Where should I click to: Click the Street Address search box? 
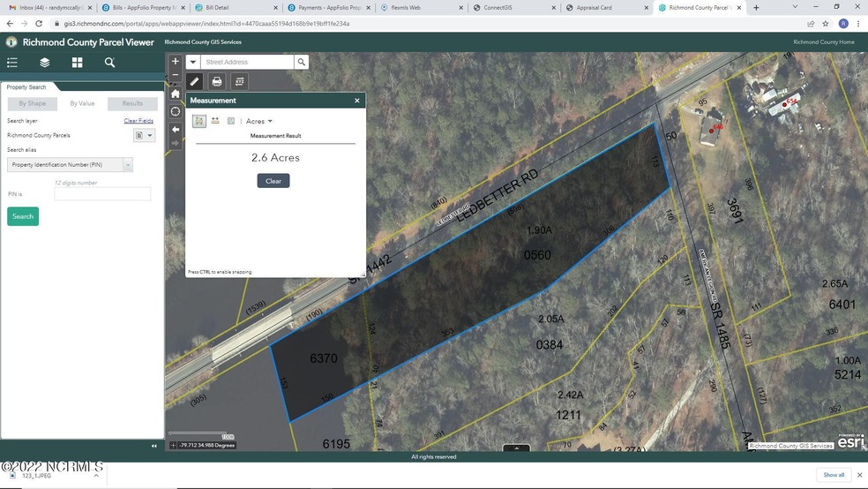click(x=247, y=62)
